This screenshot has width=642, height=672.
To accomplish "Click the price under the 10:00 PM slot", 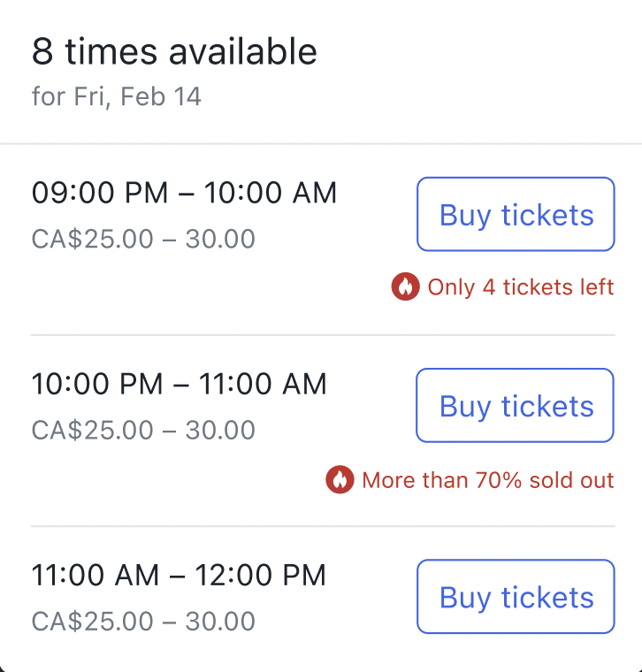I will click(143, 430).
